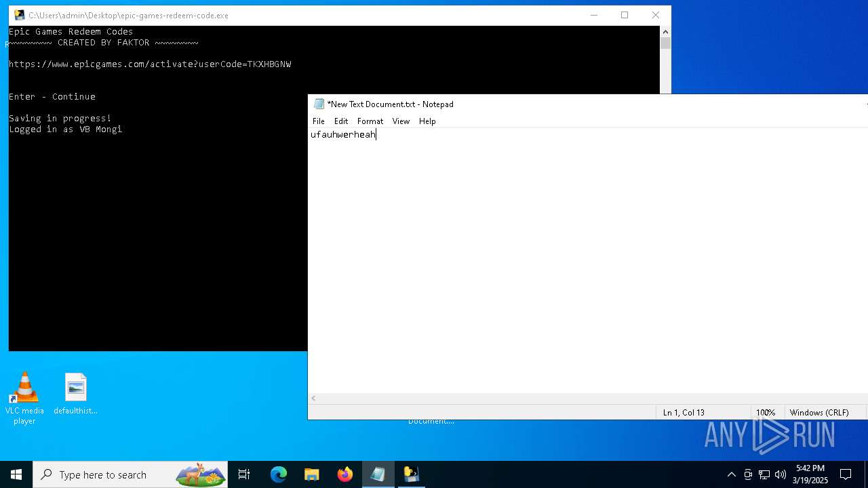Screen dimensions: 868x488
Task: Click 'Logged in as VB Mongi' text
Action: tap(65, 129)
